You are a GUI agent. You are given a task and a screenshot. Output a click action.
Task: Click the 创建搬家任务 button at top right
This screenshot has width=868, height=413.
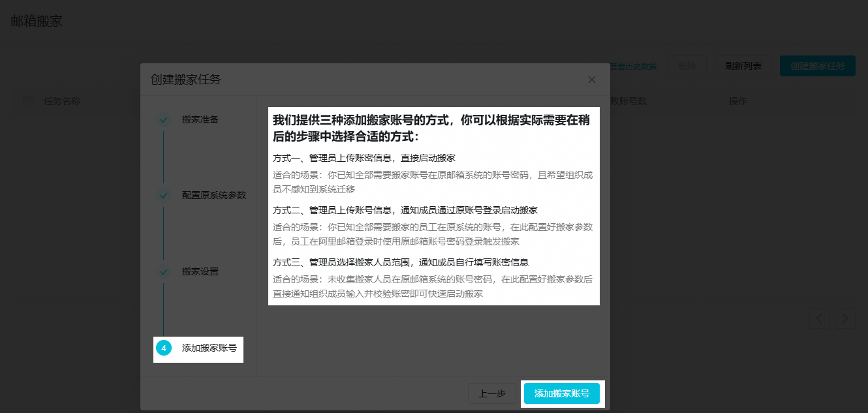tap(817, 66)
